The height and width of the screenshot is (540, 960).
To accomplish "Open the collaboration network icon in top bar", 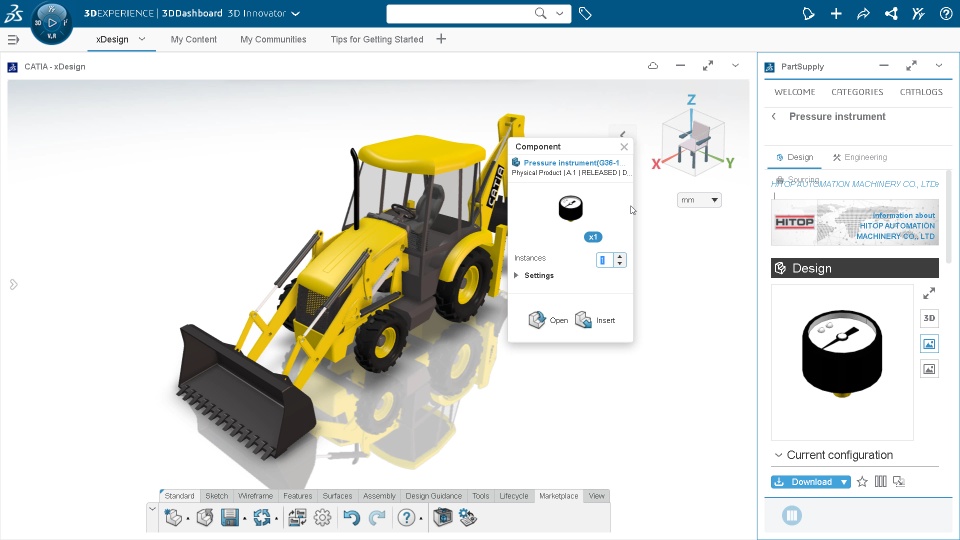I will (x=891, y=13).
